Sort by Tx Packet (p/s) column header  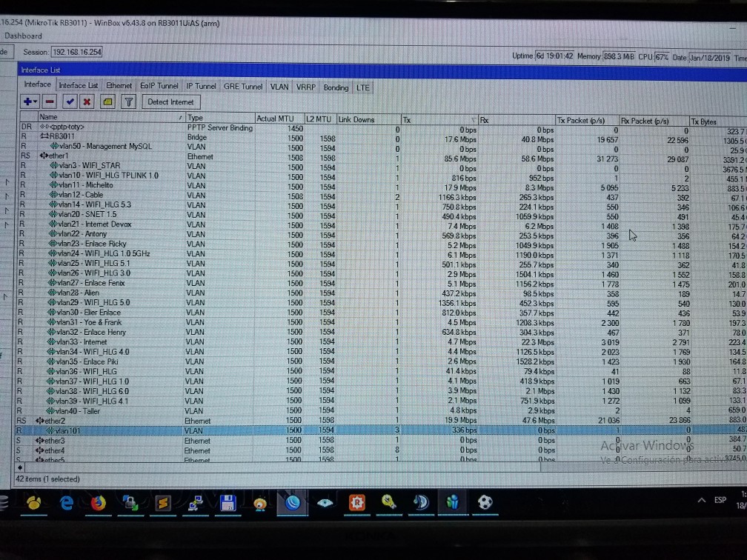587,121
